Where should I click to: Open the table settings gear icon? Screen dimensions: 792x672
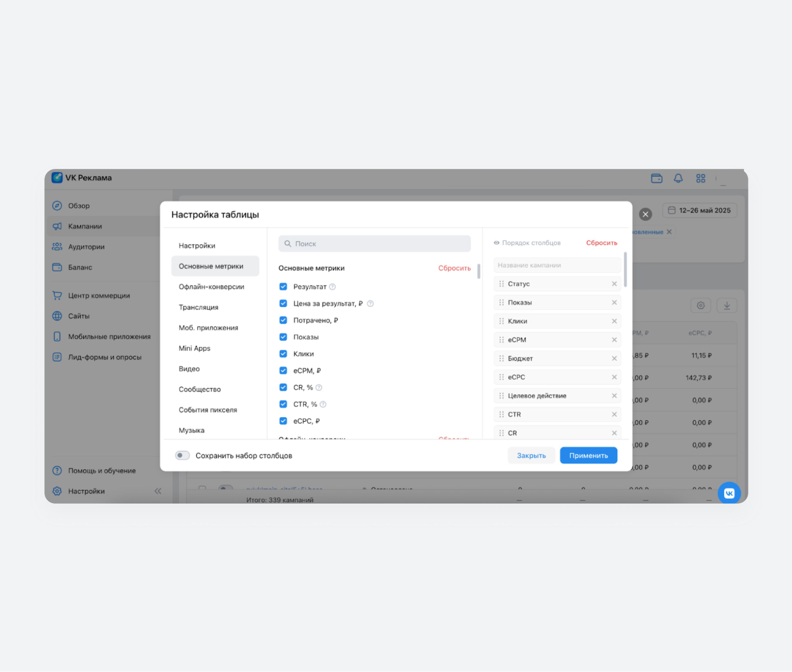700,305
